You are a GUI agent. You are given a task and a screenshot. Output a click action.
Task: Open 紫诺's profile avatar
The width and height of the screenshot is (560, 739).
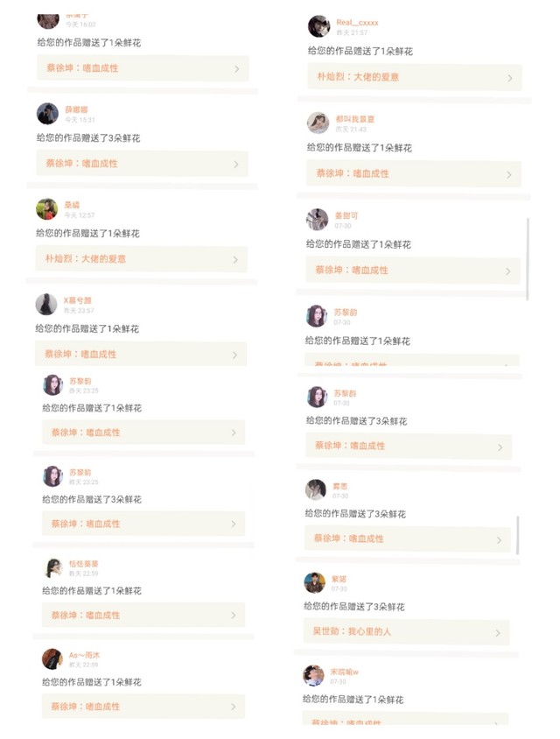pyautogui.click(x=315, y=583)
